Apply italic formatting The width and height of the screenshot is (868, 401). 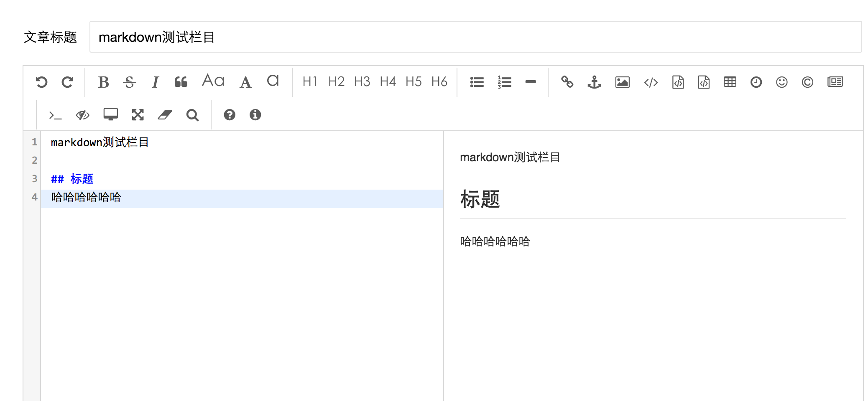[x=155, y=82]
